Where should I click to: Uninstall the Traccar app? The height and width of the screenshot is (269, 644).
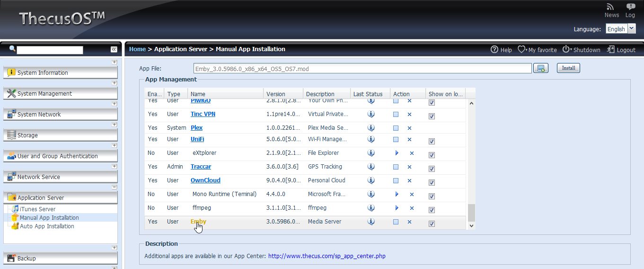[x=409, y=167]
